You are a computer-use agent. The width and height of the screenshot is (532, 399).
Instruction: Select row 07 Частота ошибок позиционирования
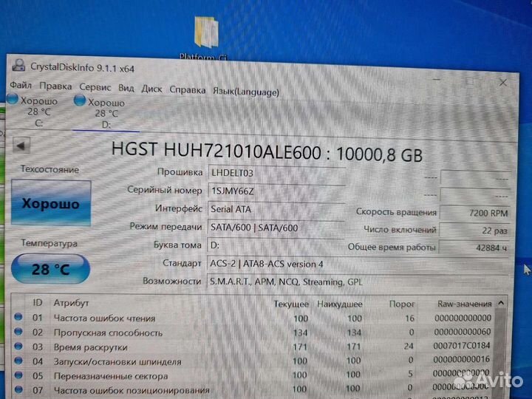[253, 389]
